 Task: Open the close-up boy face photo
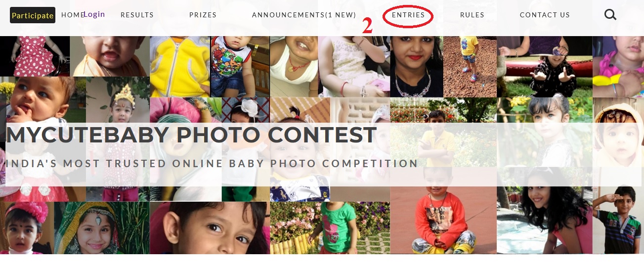[210, 227]
